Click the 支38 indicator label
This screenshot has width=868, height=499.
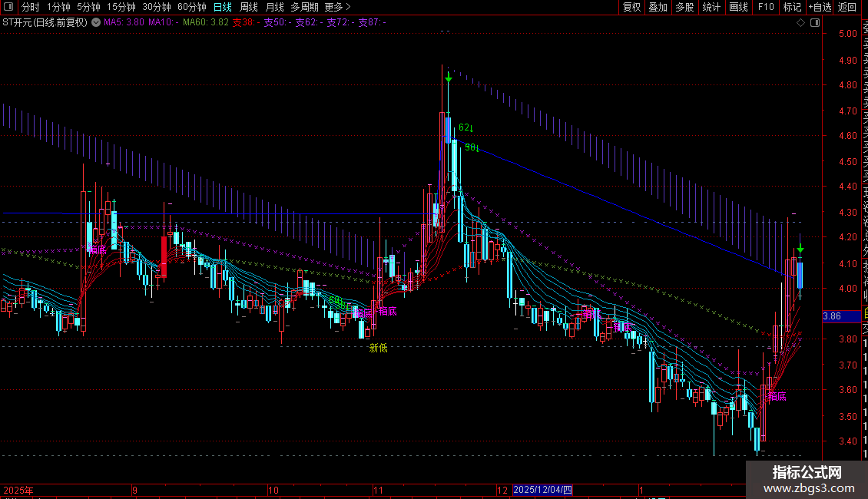(x=246, y=23)
